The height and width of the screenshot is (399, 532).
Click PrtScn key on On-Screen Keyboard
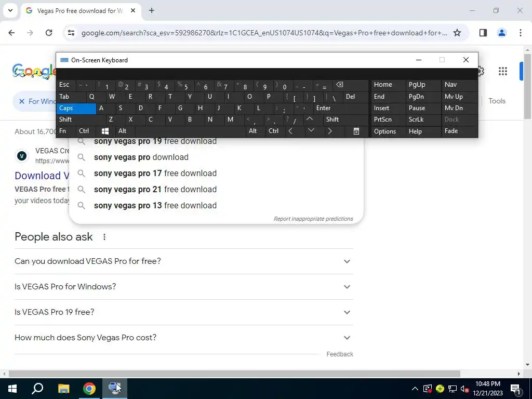point(389,119)
